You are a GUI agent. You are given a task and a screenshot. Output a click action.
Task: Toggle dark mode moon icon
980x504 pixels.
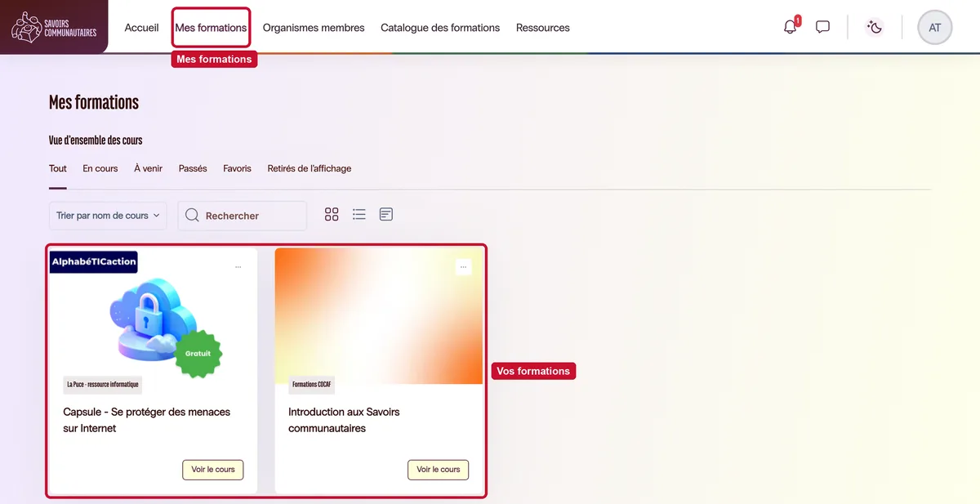[875, 27]
